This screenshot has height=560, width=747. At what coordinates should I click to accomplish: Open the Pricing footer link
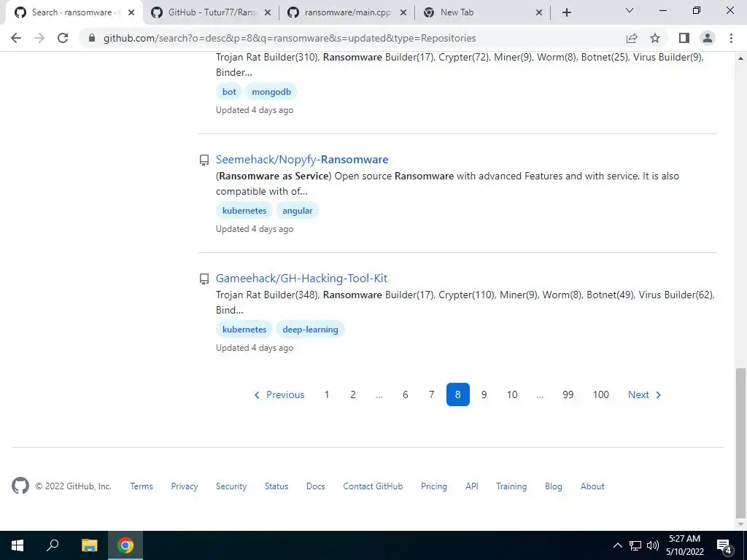[x=434, y=486]
